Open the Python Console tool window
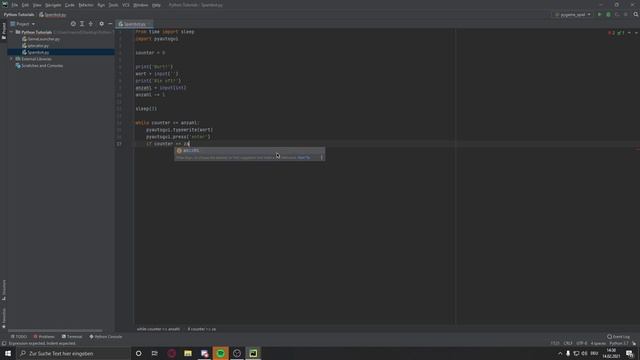The width and height of the screenshot is (640, 360). [106, 337]
